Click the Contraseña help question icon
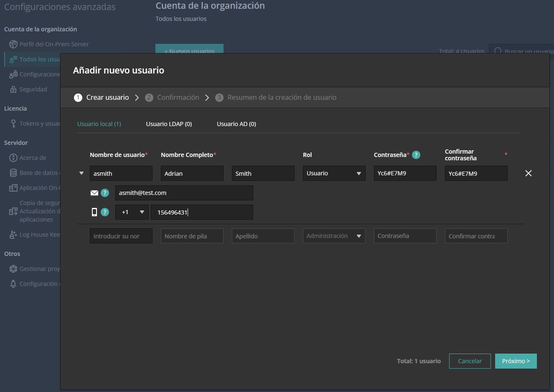Viewport: 554px width, 392px height. click(416, 155)
